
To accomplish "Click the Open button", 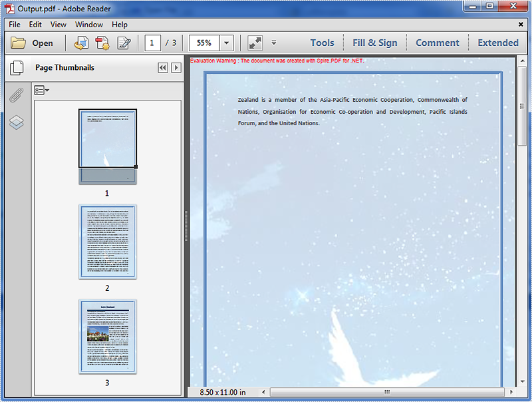I will click(x=35, y=43).
